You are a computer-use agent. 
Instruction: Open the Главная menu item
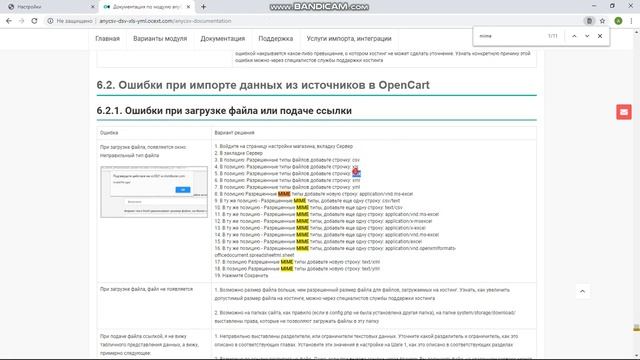coord(107,39)
